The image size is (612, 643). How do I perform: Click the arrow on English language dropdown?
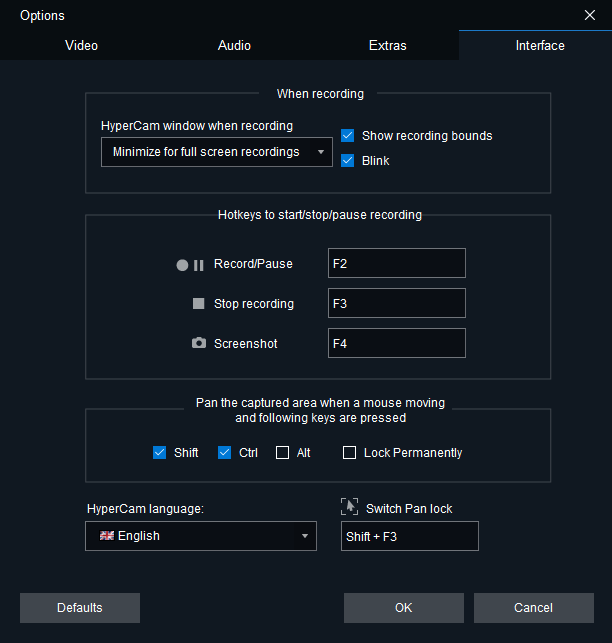pyautogui.click(x=305, y=536)
